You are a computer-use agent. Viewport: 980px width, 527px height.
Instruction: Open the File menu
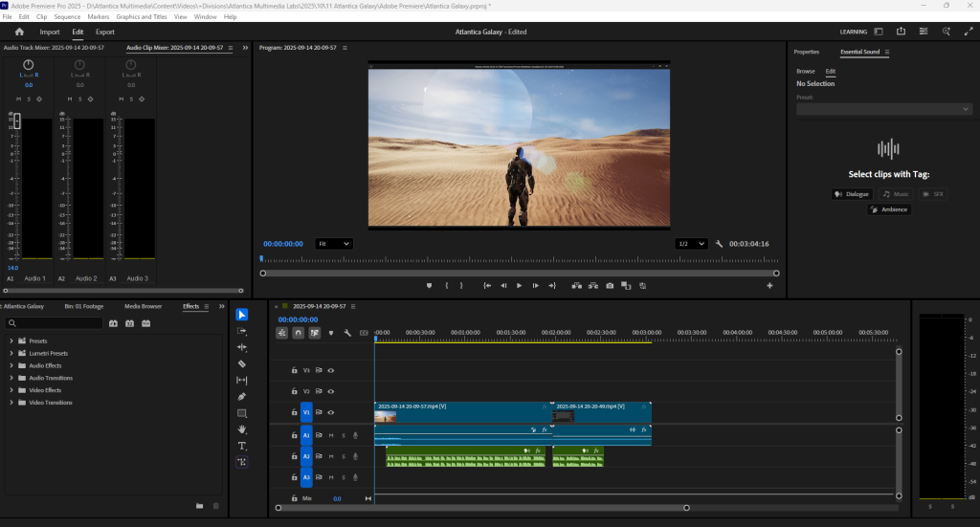pos(7,17)
